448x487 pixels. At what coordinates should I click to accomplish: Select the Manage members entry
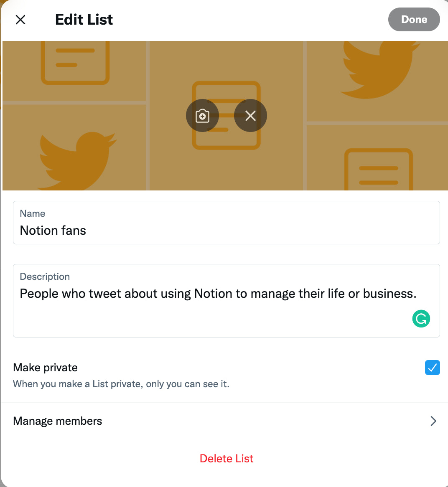click(58, 421)
